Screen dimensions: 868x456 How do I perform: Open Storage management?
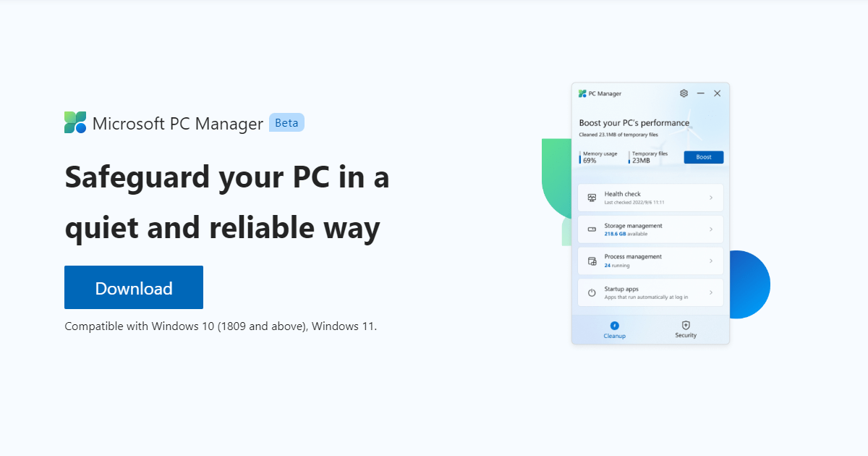[x=650, y=229]
